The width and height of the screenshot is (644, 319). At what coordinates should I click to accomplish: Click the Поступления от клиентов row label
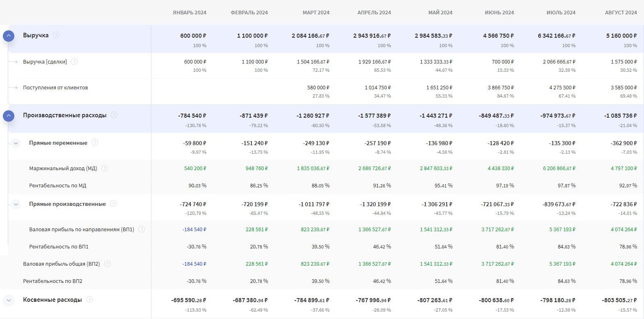[55, 88]
